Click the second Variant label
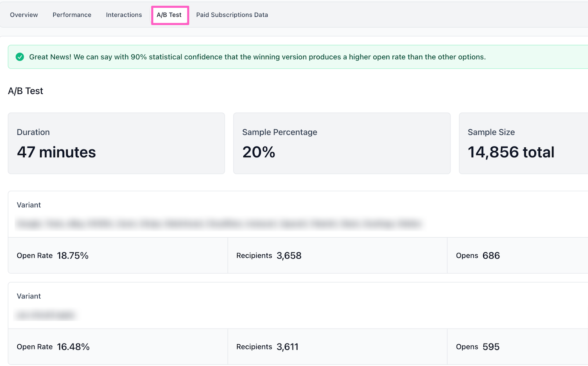Screen dimensions: 588x366 [x=29, y=296]
